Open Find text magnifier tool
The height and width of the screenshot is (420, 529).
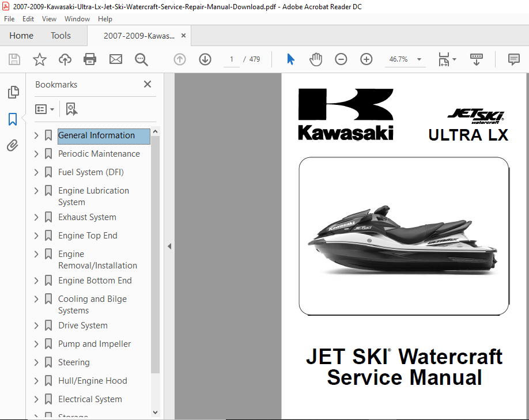point(141,60)
